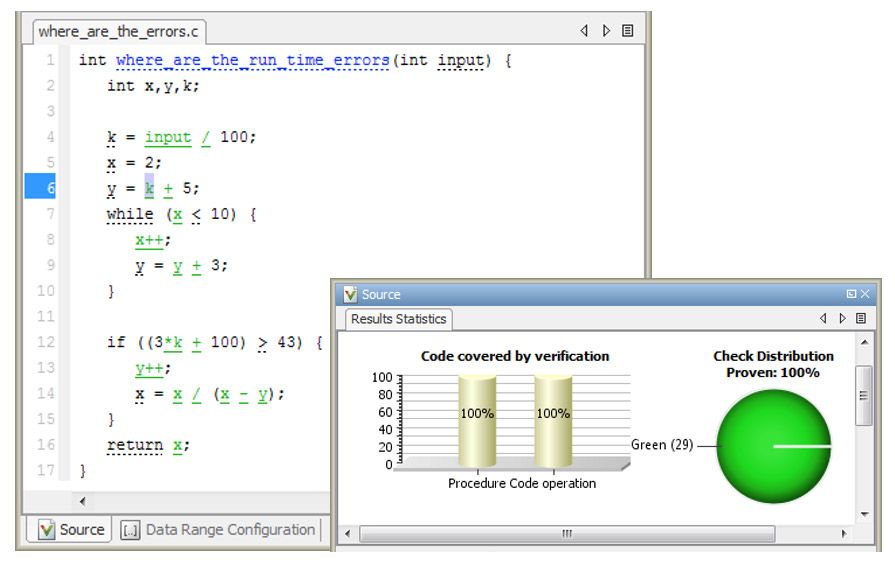The image size is (895, 569).
Task: Select the Results Statistics tab
Action: (398, 319)
